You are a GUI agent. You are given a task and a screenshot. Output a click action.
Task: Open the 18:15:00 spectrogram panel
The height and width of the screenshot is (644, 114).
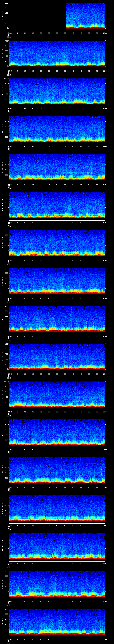(x=57, y=243)
